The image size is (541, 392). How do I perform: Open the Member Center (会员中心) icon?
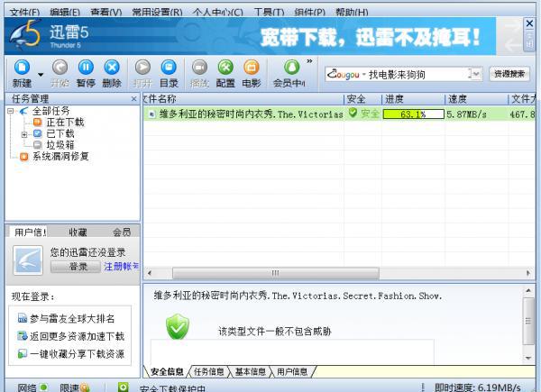click(292, 68)
